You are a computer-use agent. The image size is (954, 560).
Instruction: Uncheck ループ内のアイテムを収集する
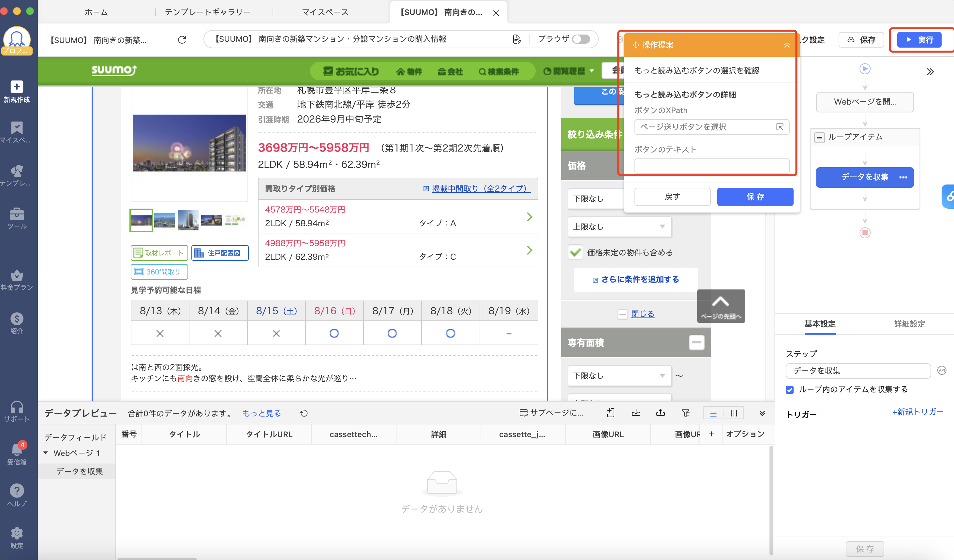coord(789,389)
